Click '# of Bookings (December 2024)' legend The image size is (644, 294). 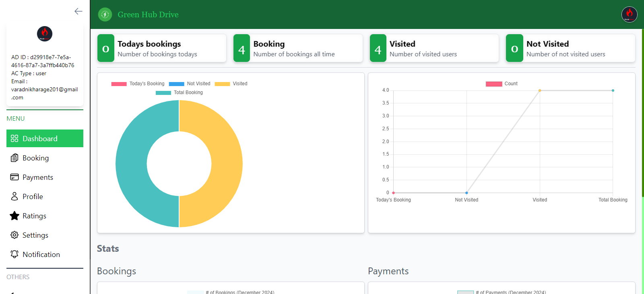point(231,292)
